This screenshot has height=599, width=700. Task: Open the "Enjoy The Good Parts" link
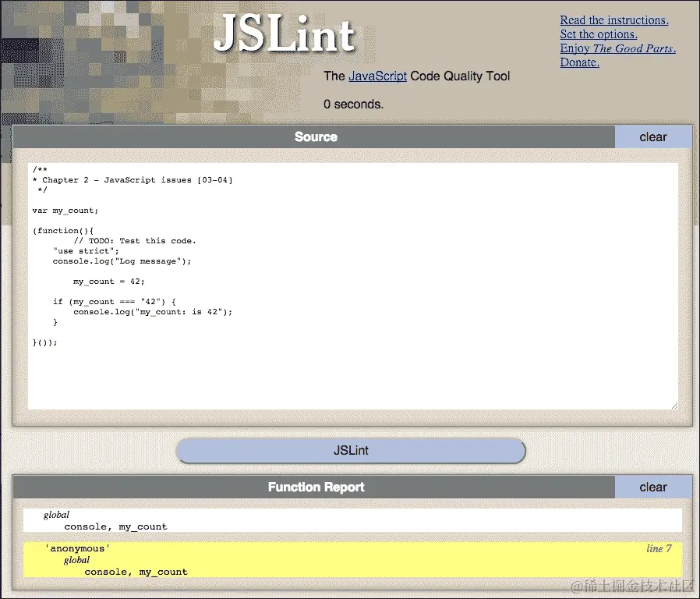(x=617, y=48)
